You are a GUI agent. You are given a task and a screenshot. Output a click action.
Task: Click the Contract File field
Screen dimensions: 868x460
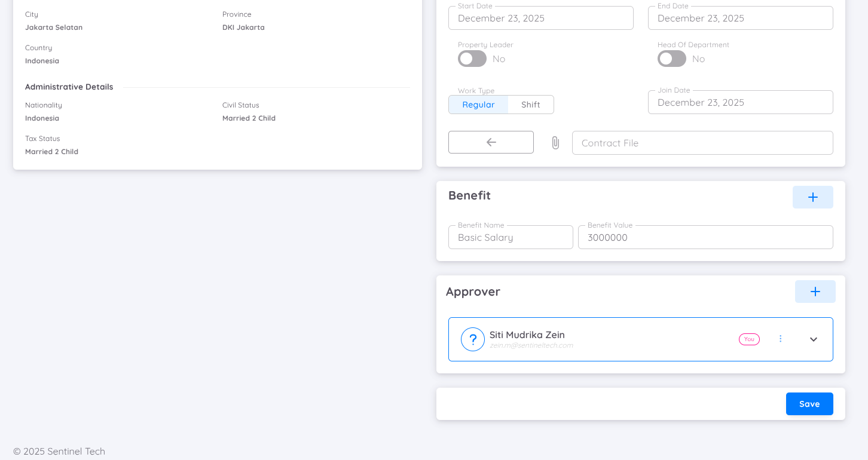click(x=702, y=143)
